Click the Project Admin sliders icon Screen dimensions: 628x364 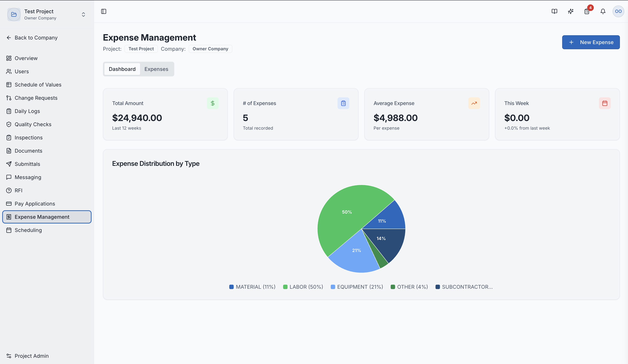coord(9,356)
